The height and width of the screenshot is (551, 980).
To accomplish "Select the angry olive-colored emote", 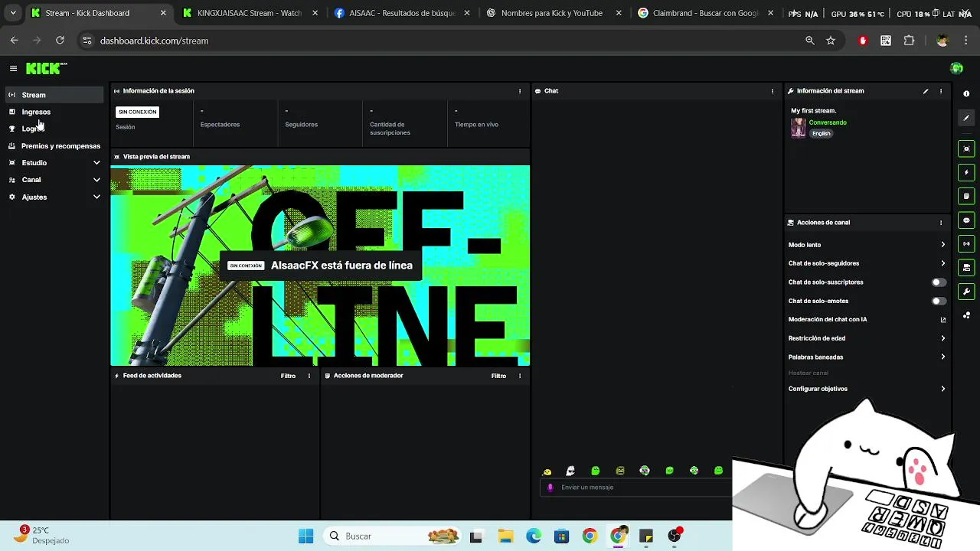I will (620, 471).
